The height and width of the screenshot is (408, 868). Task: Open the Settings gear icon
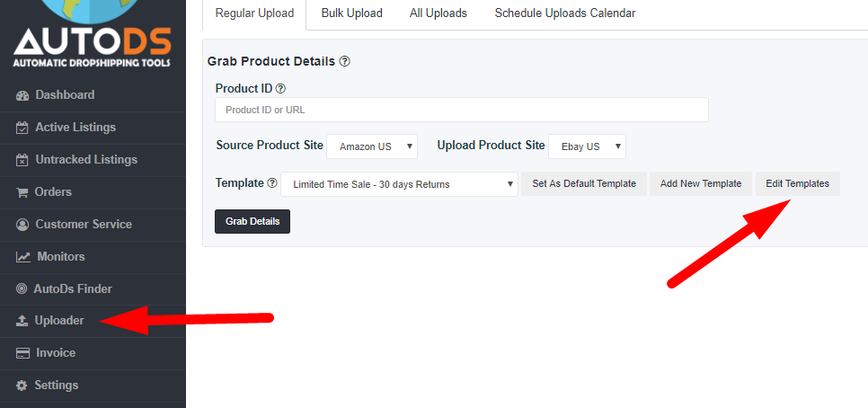tap(22, 386)
